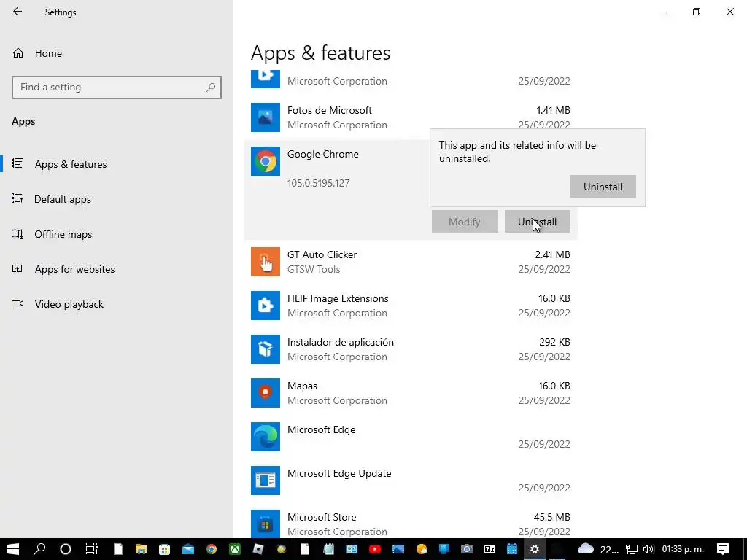This screenshot has height=560, width=747.
Task: Select the Google Chrome app icon
Action: point(266,161)
